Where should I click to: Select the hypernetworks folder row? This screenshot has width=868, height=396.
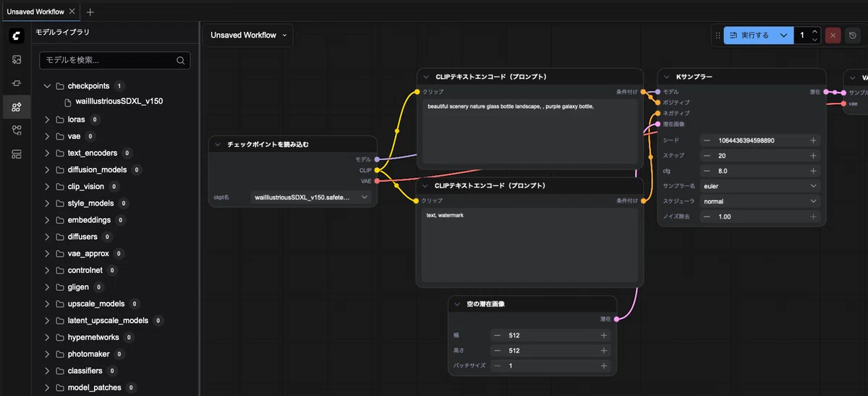[x=116, y=337]
